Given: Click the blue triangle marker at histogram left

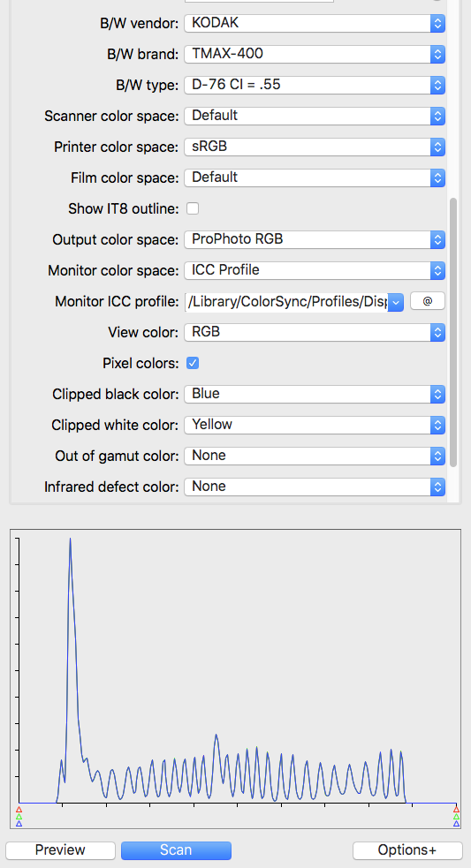Looking at the screenshot, I should pos(19,824).
